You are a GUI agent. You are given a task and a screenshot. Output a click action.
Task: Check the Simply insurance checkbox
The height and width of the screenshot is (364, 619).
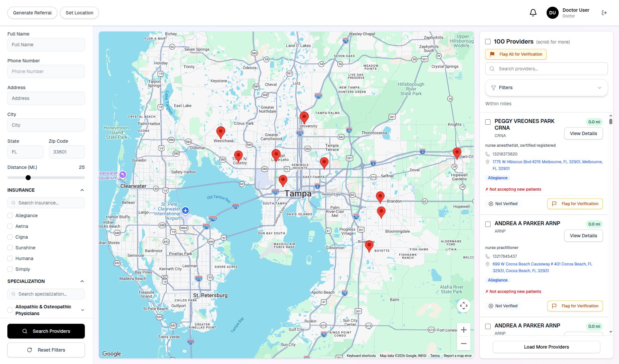coord(10,269)
